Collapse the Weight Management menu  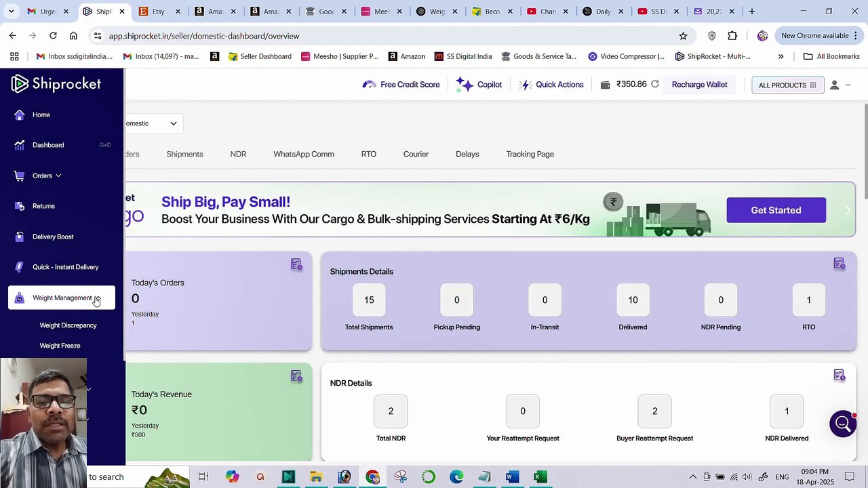point(62,298)
